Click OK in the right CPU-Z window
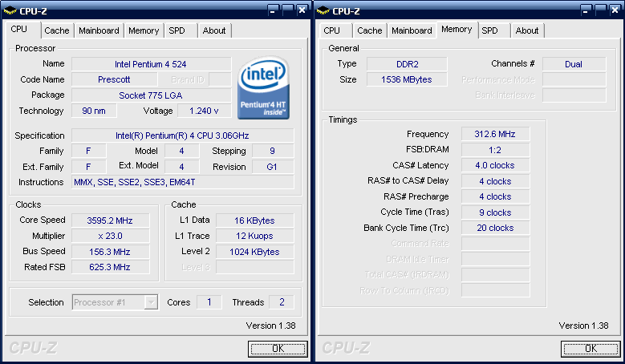Screen dimensions: 625x364 591,349
